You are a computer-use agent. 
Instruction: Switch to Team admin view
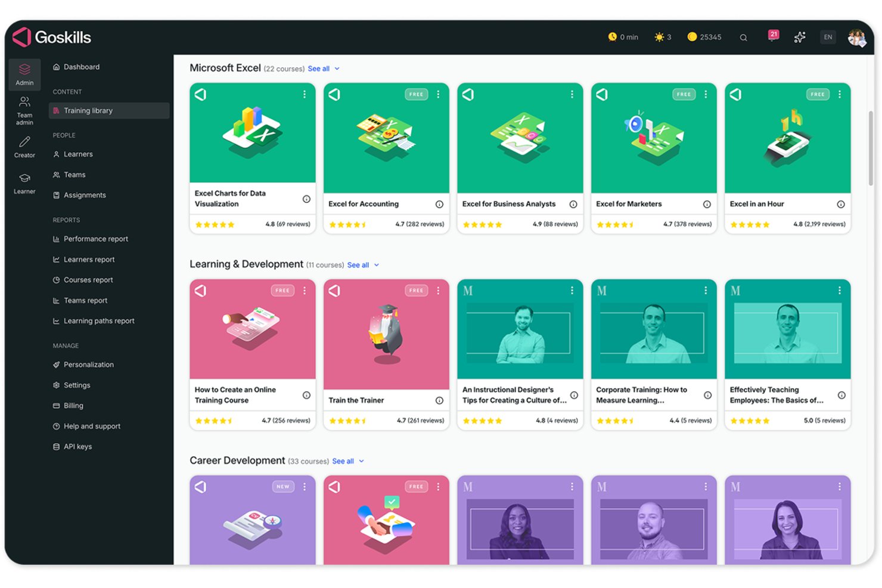24,111
